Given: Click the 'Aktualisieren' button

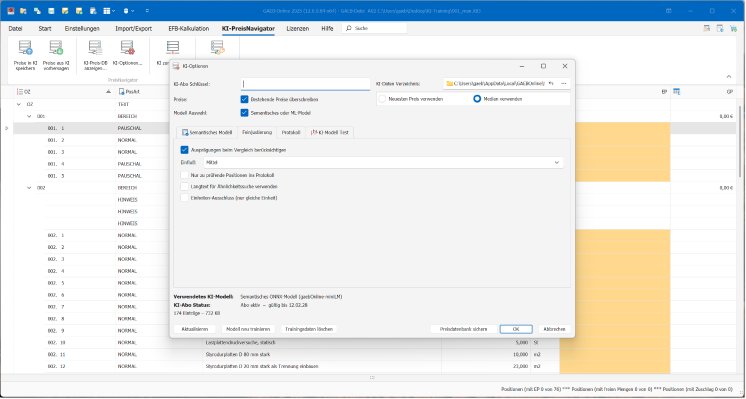Looking at the screenshot, I should pos(195,329).
